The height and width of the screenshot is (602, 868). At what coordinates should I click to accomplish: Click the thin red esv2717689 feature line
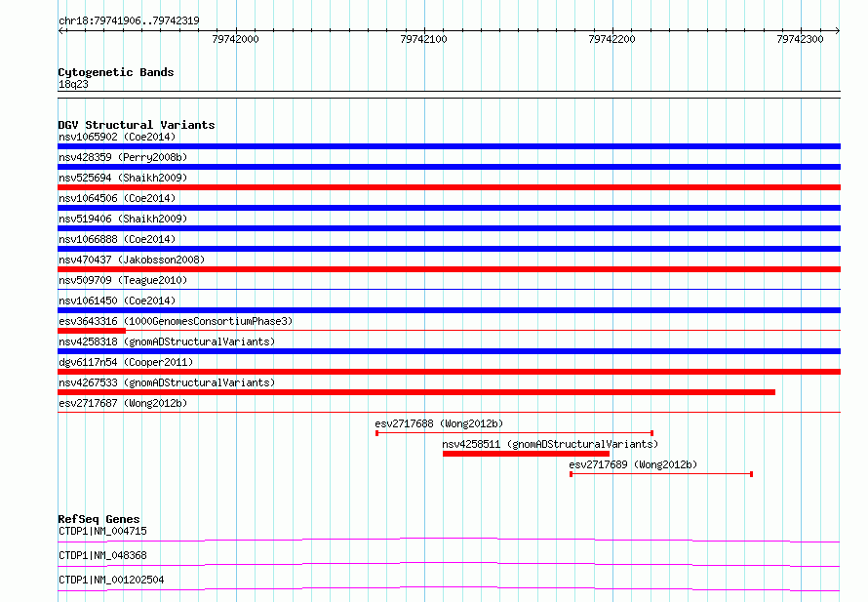[661, 474]
